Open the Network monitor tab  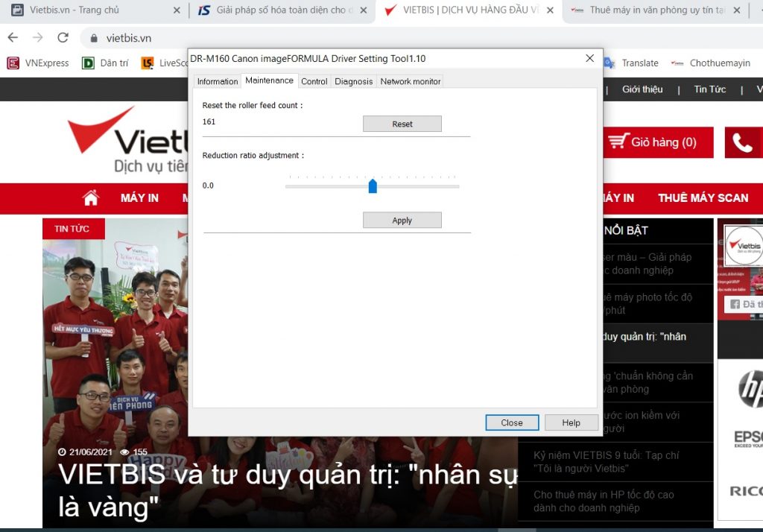(x=411, y=81)
